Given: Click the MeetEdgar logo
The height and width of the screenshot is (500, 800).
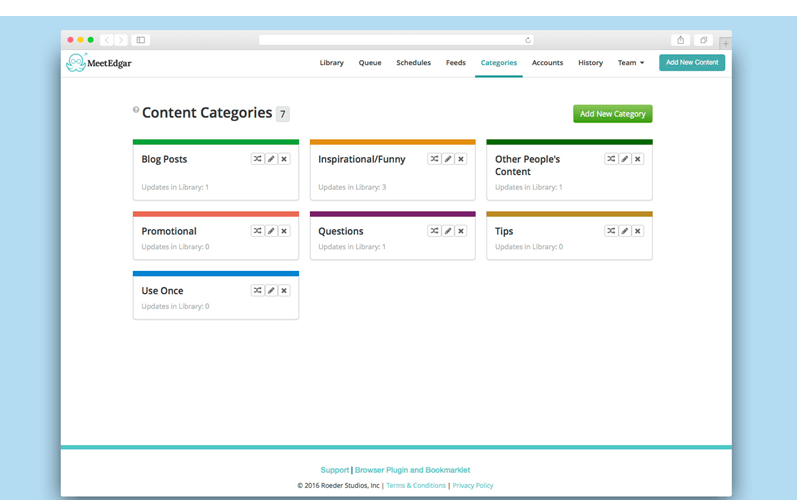Looking at the screenshot, I should coord(99,63).
